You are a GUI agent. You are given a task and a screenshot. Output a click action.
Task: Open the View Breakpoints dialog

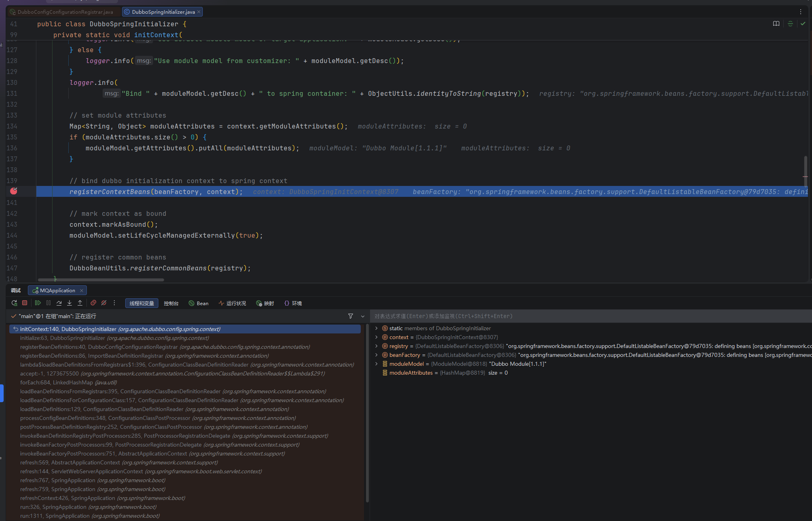tap(93, 303)
